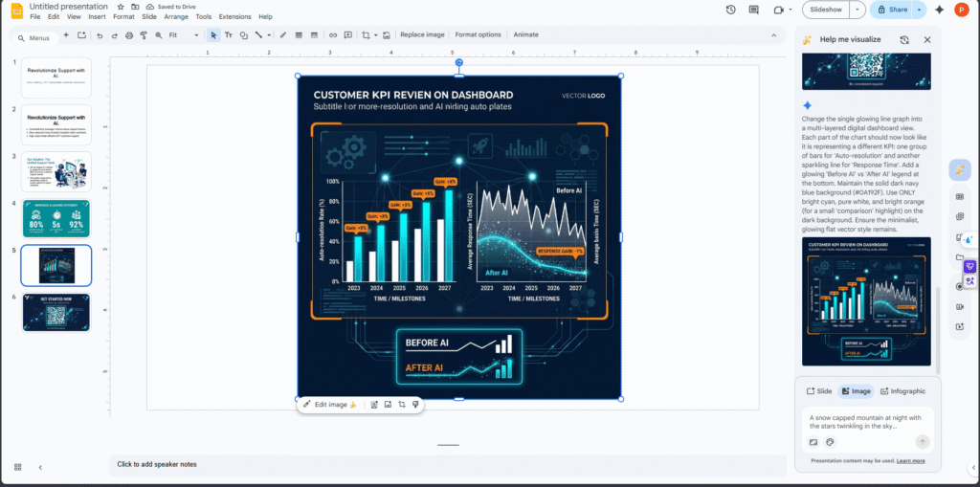
Task: Open version history clock icon
Action: pos(731,10)
